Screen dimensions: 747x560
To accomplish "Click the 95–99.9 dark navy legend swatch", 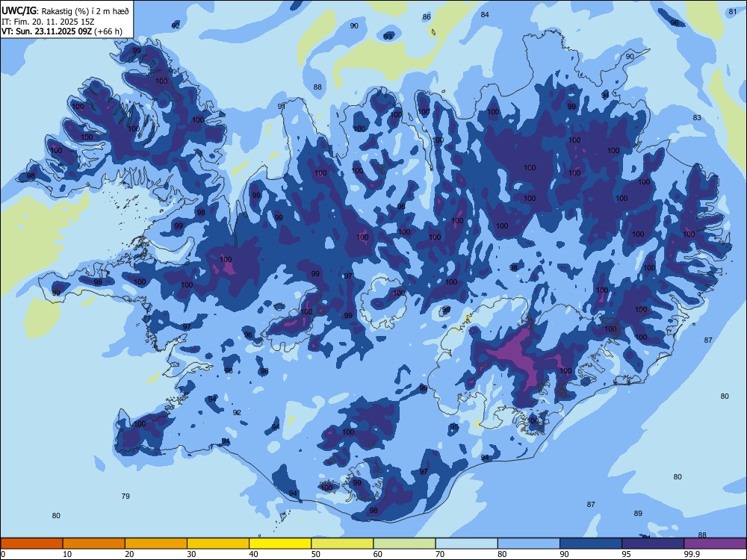I will (653, 544).
